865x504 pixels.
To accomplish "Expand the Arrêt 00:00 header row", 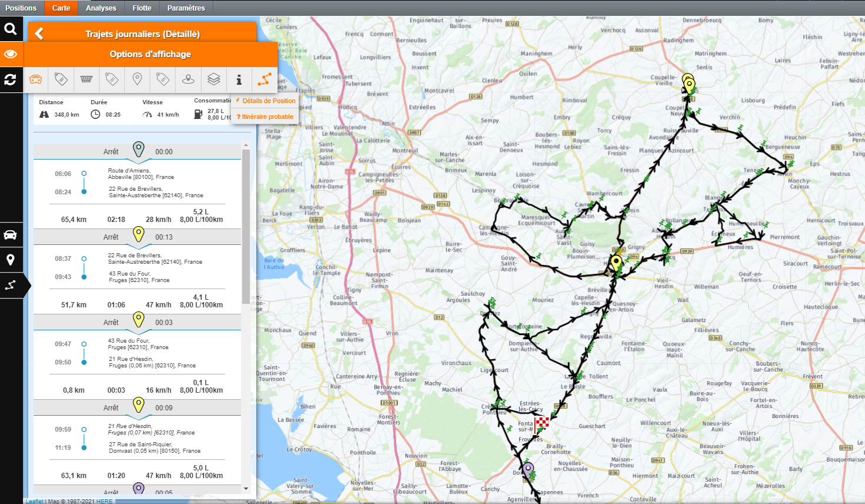I will pos(137,152).
